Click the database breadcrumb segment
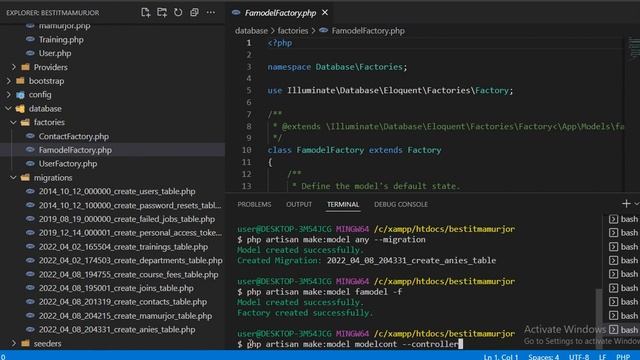The height and width of the screenshot is (360, 640). click(x=251, y=31)
